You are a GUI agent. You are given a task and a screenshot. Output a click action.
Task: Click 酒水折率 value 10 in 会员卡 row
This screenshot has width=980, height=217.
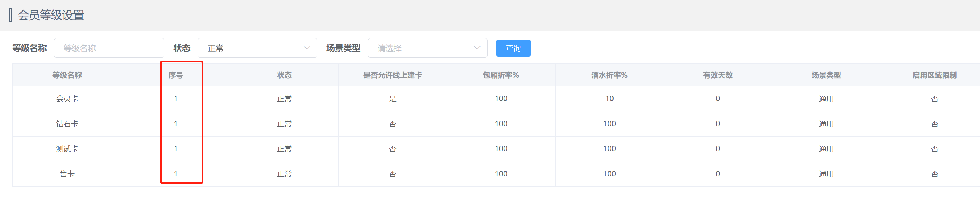pyautogui.click(x=609, y=99)
